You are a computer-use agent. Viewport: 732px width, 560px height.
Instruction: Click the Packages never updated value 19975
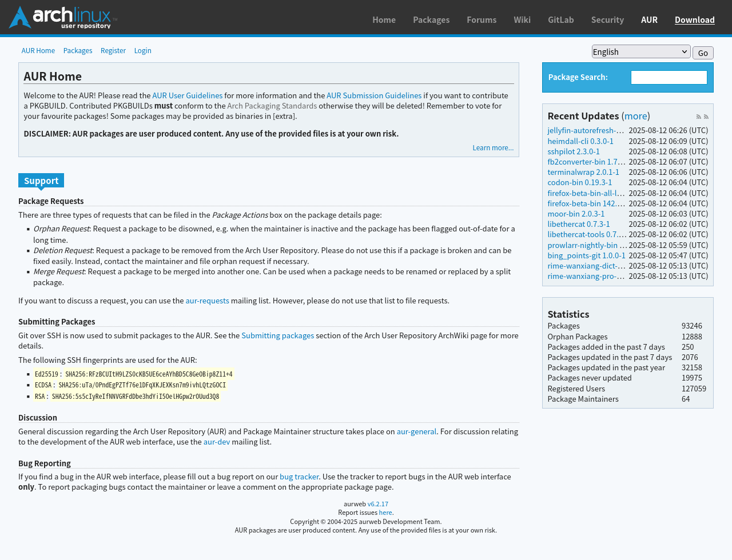692,378
